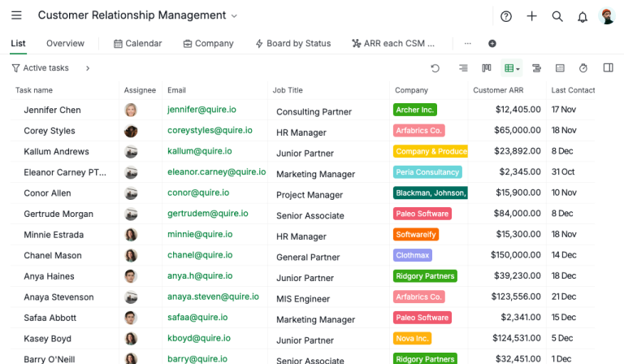Image resolution: width=624 pixels, height=364 pixels.
Task: Click the Softwareify company tag
Action: point(415,234)
